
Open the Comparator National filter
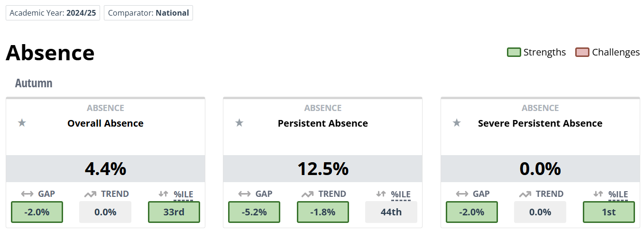point(148,13)
